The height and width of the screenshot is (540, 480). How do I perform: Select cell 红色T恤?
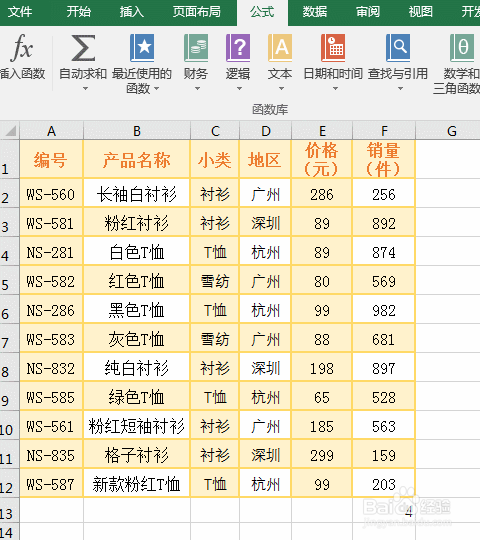point(137,280)
